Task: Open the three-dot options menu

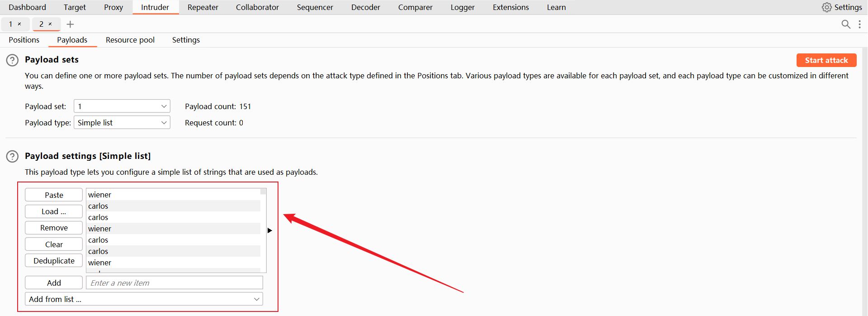Action: point(859,24)
